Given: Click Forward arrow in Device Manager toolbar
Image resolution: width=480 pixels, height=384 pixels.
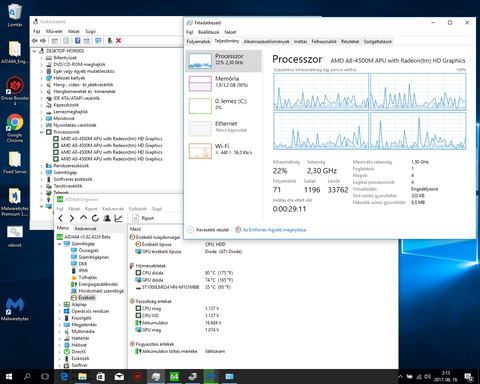Looking at the screenshot, I should (43, 41).
